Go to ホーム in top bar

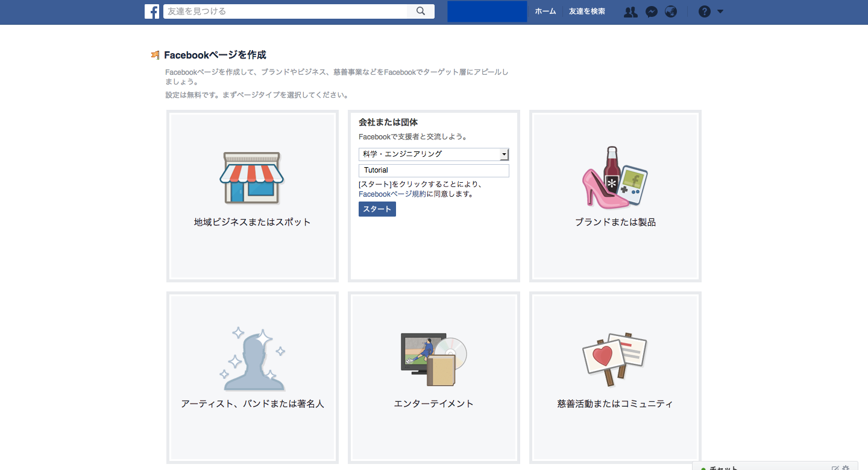546,11
